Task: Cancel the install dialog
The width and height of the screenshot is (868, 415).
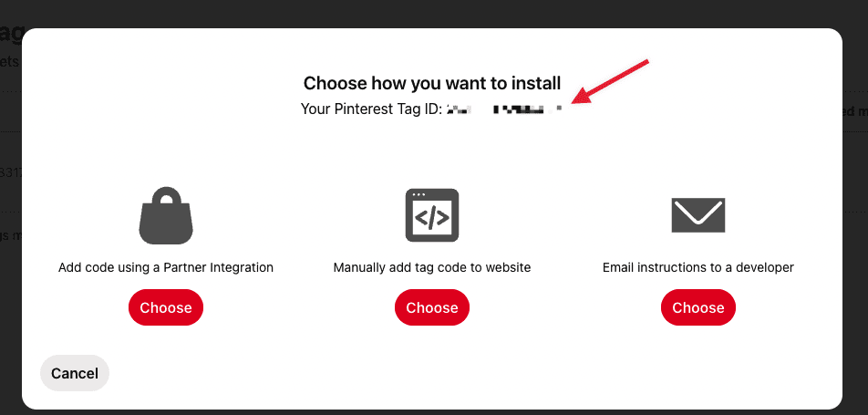Action: coord(75,373)
